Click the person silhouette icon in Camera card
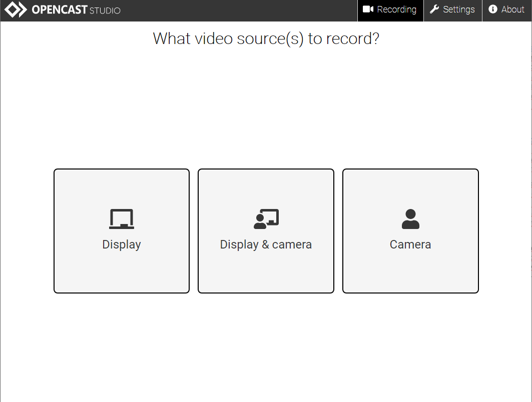 click(x=410, y=219)
